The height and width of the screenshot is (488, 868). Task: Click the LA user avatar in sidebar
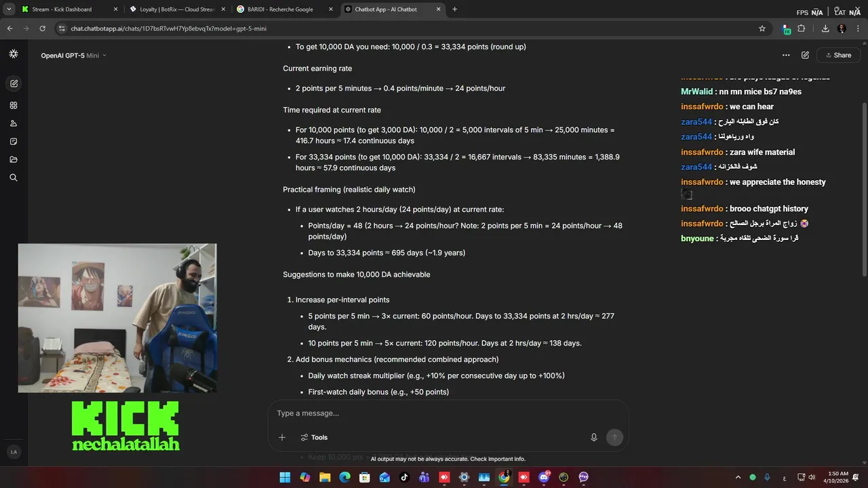coord(14,452)
